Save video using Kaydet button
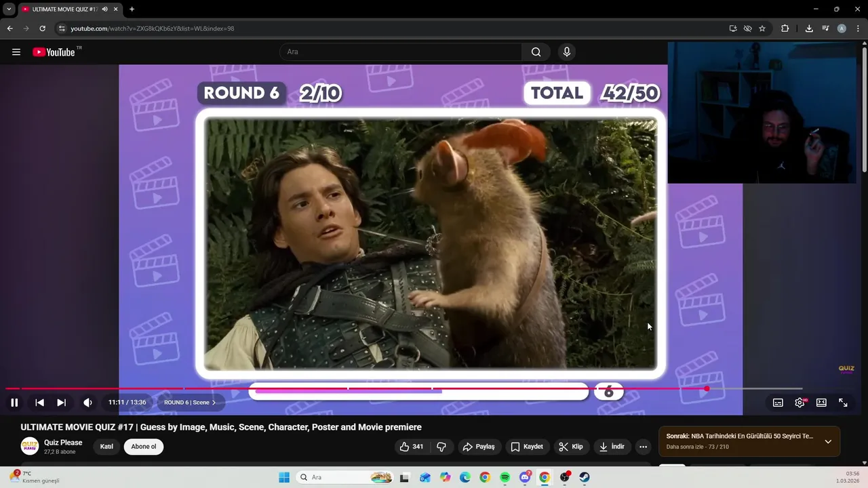This screenshot has height=488, width=868. pyautogui.click(x=527, y=447)
